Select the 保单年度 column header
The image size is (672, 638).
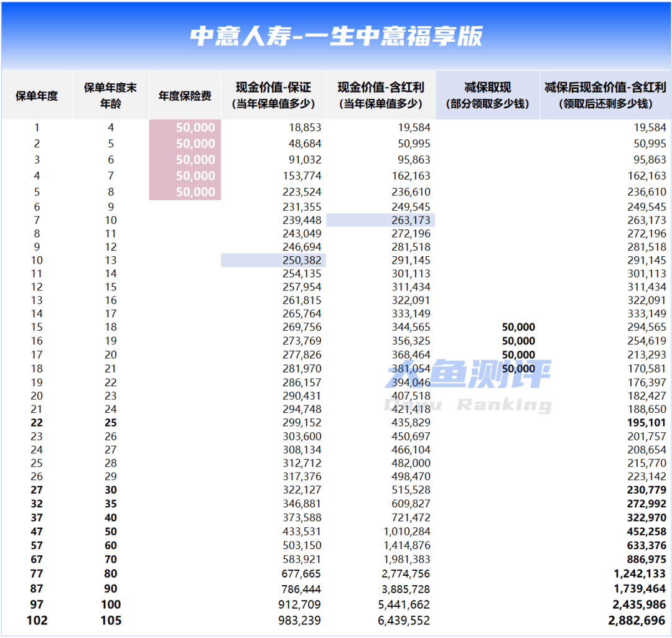[37, 96]
